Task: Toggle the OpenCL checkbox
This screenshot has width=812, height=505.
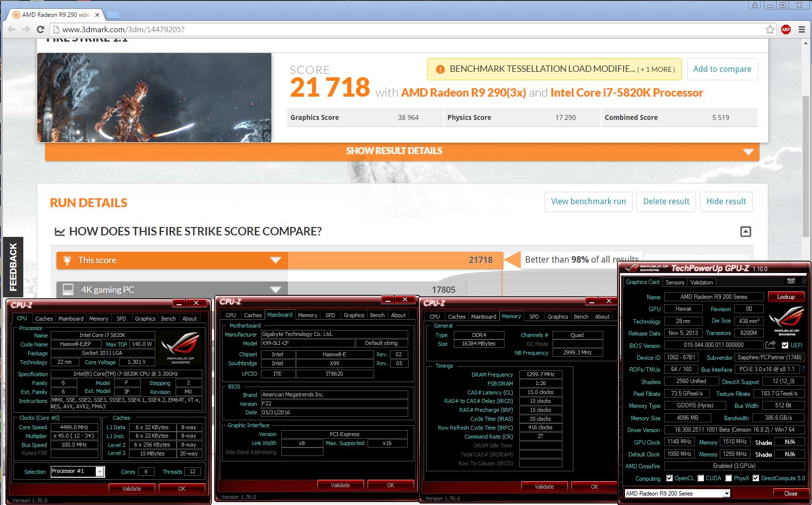Action: pyautogui.click(x=670, y=478)
